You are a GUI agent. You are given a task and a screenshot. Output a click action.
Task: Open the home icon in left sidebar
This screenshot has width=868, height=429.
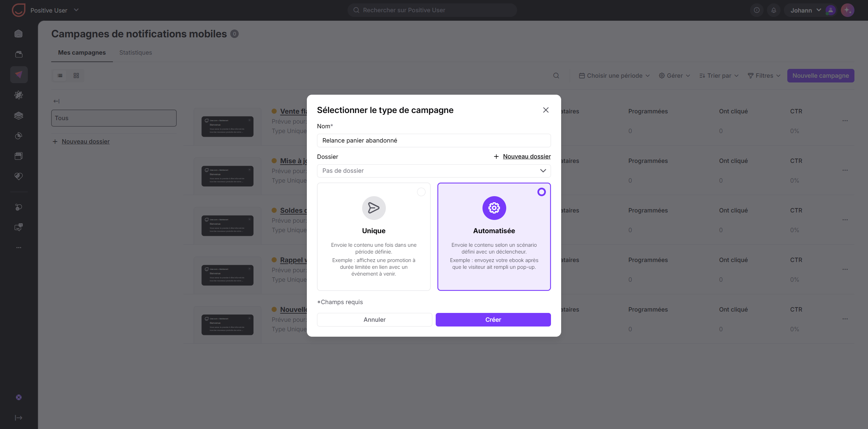click(x=19, y=34)
